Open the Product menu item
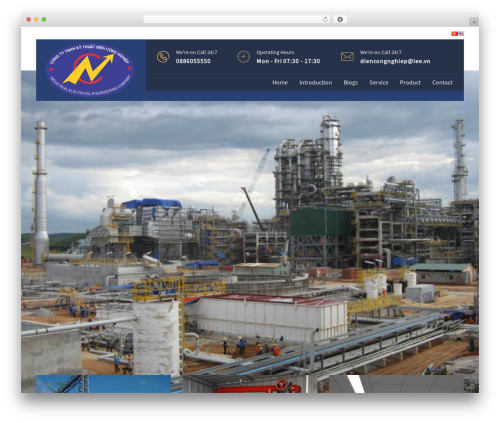 (x=410, y=82)
